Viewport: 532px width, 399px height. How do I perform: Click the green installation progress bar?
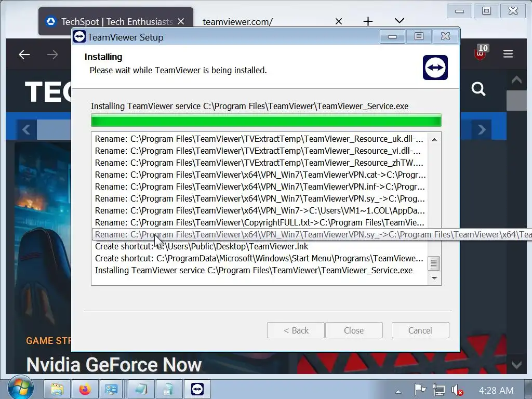266,121
